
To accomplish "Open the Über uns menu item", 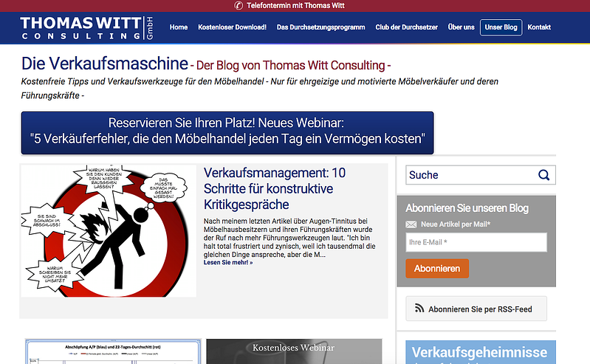I will (x=461, y=27).
